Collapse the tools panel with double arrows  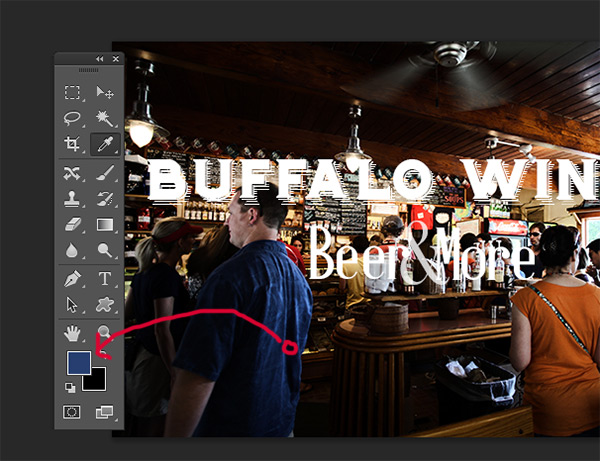[x=99, y=59]
